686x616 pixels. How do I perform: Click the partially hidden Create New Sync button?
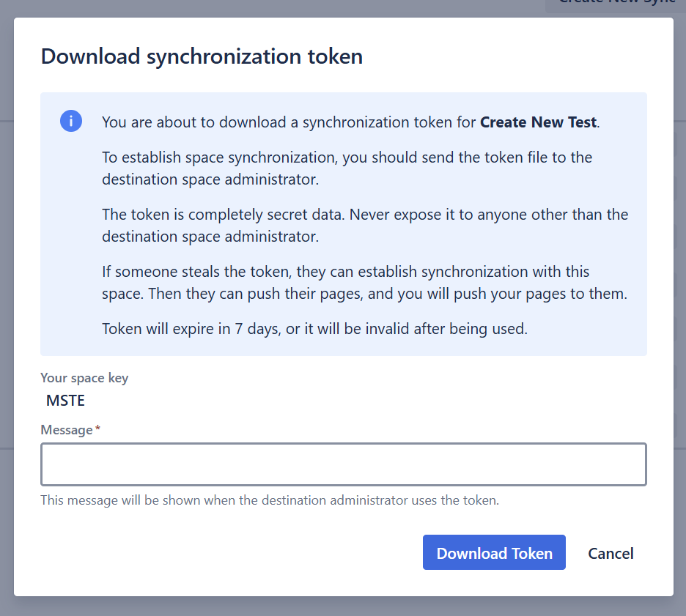[x=616, y=4]
